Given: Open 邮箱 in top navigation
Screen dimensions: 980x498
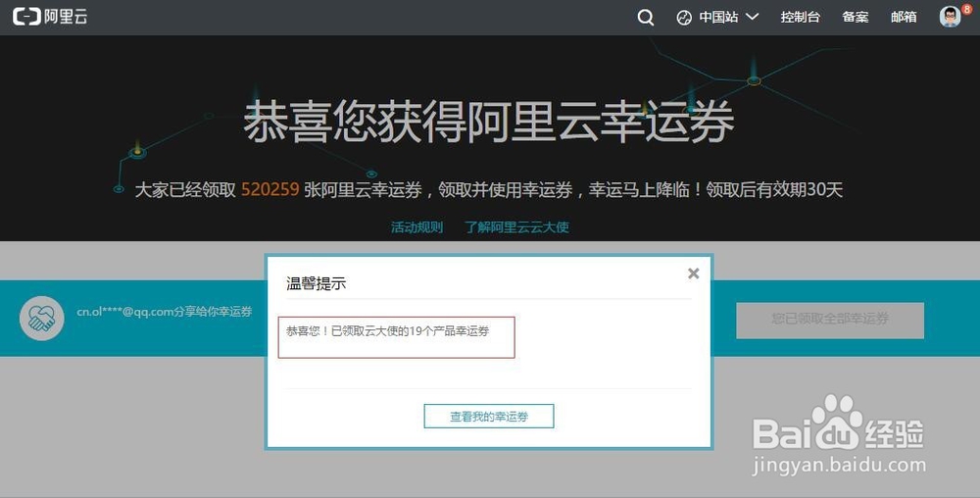Looking at the screenshot, I should (904, 17).
